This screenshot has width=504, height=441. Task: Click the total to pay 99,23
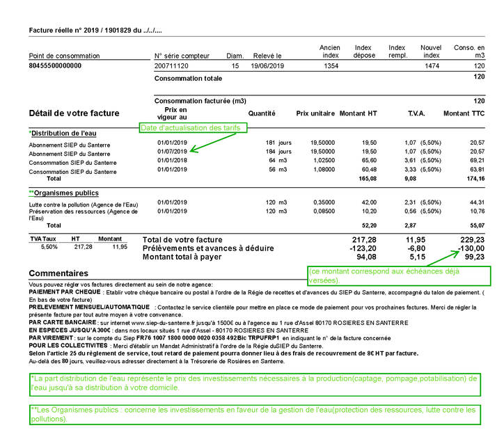pos(475,257)
